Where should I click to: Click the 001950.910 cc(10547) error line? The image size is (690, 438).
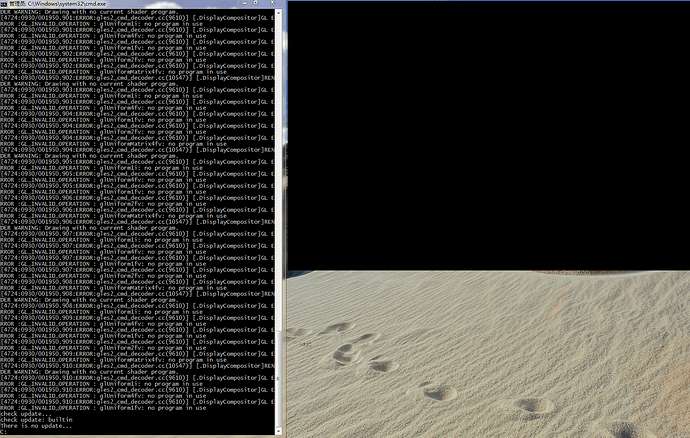[x=137, y=366]
